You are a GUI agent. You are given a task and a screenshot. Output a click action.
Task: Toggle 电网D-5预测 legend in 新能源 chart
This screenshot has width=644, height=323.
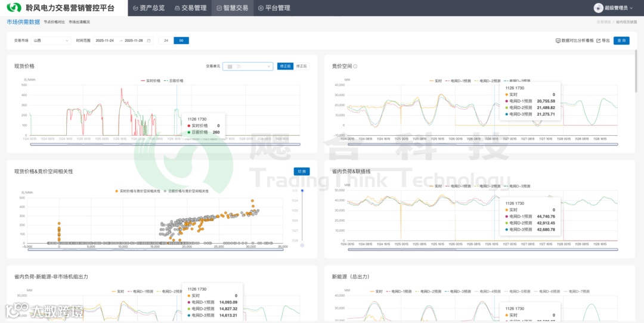(x=518, y=291)
